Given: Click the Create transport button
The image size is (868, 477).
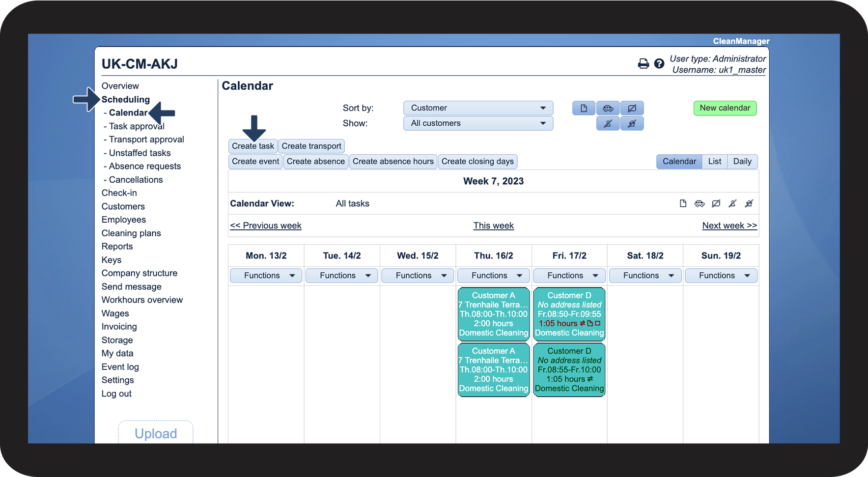Looking at the screenshot, I should [311, 146].
